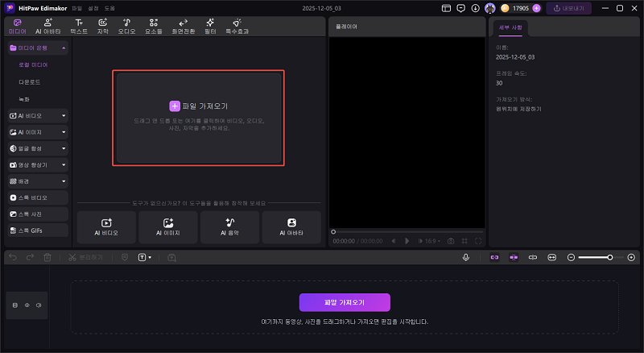This screenshot has width=644, height=353.
Task: Toggle the purple magnetic snap icon
Action: point(514,258)
